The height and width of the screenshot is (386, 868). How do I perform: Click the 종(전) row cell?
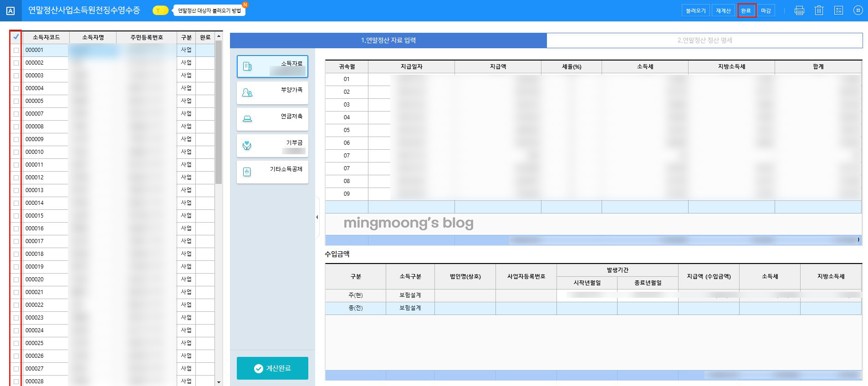tap(356, 308)
